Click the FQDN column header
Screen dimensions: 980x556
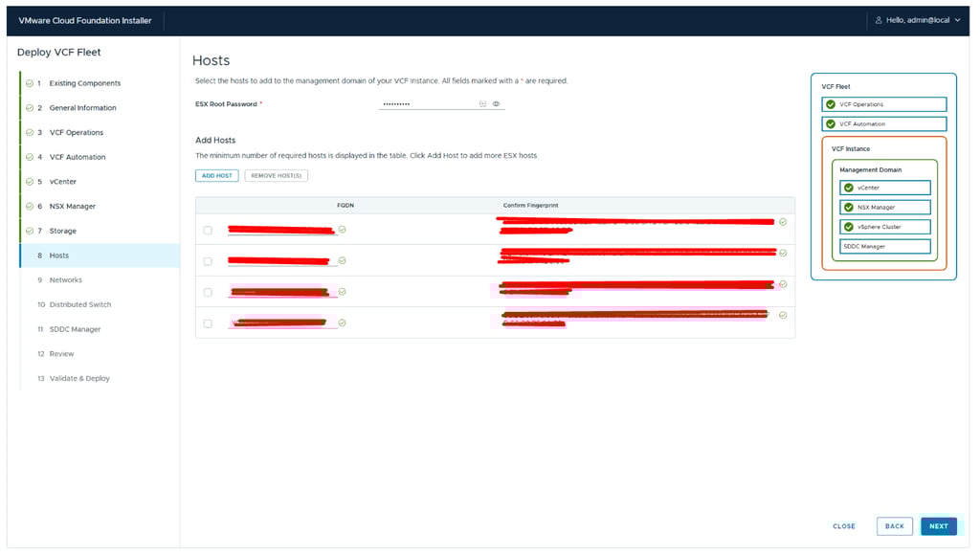(x=345, y=206)
